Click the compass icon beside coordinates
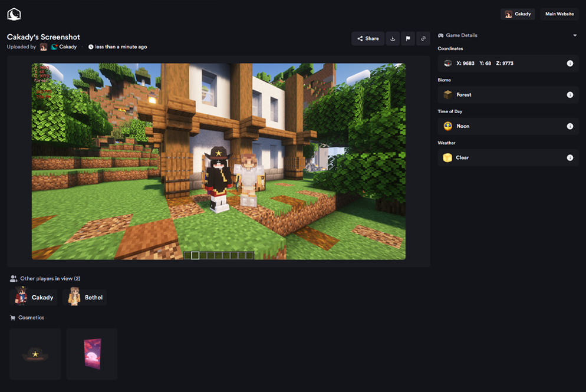The height and width of the screenshot is (392, 586). [447, 63]
